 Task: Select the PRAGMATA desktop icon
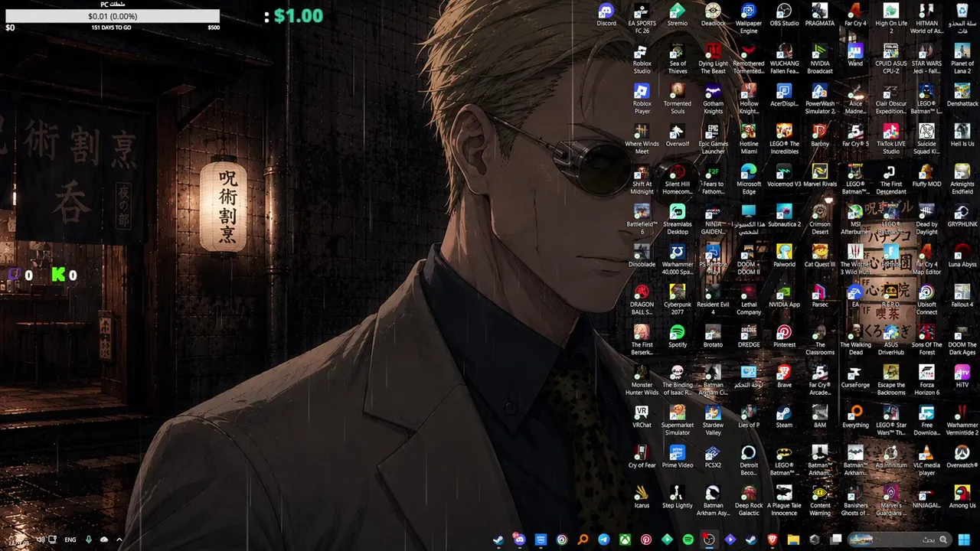pyautogui.click(x=820, y=15)
